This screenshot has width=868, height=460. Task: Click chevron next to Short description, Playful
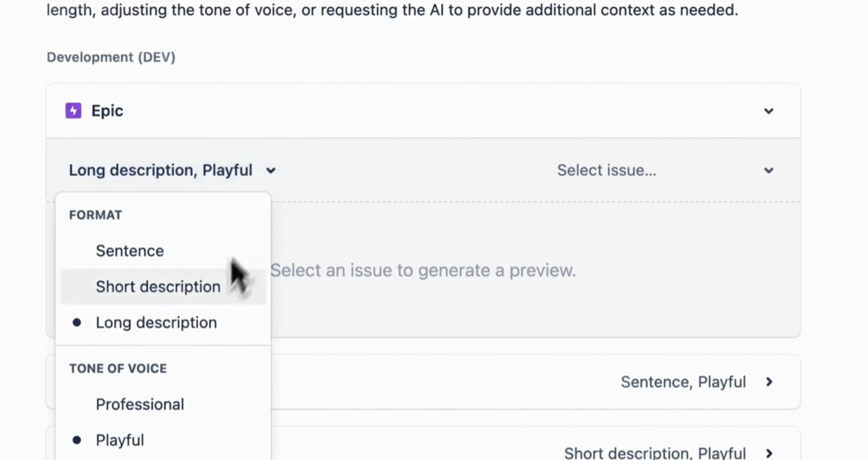[x=769, y=453]
